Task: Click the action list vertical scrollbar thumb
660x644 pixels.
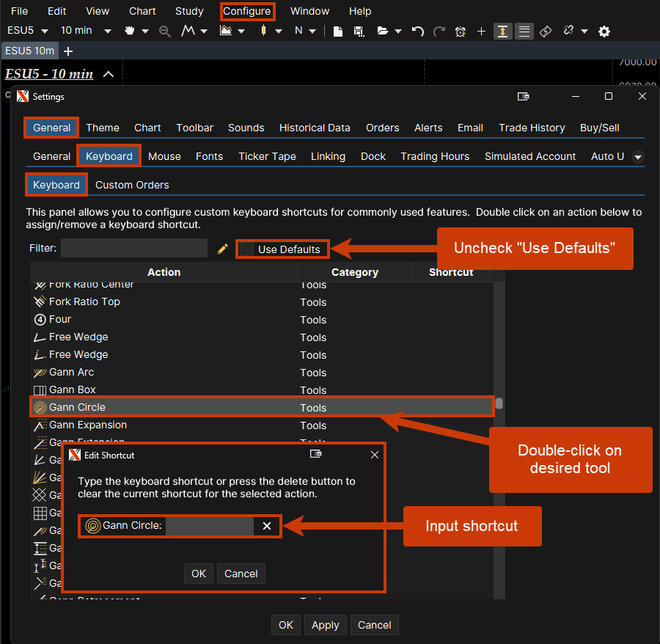Action: (499, 403)
